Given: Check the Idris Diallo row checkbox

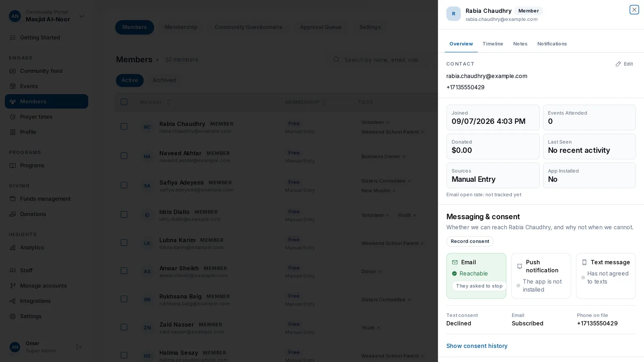Looking at the screenshot, I should click(x=124, y=214).
